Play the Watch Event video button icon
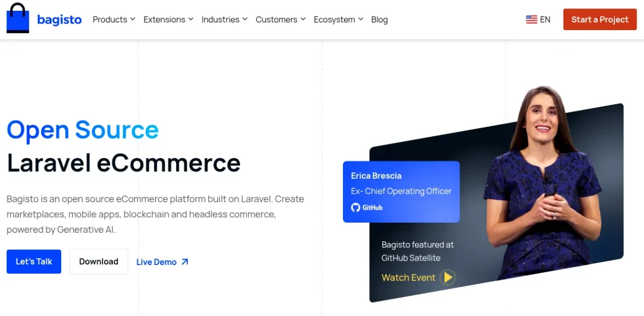Viewport: 644px width, 316px height. coord(448,277)
